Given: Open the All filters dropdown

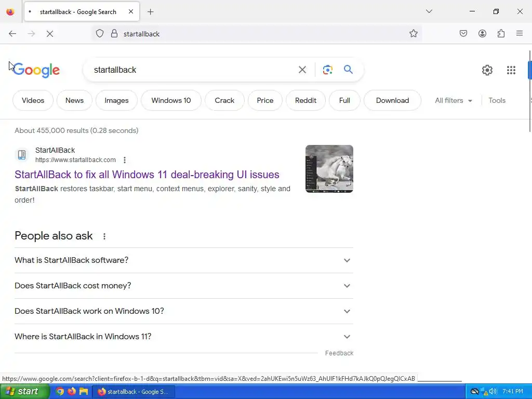Looking at the screenshot, I should [454, 100].
